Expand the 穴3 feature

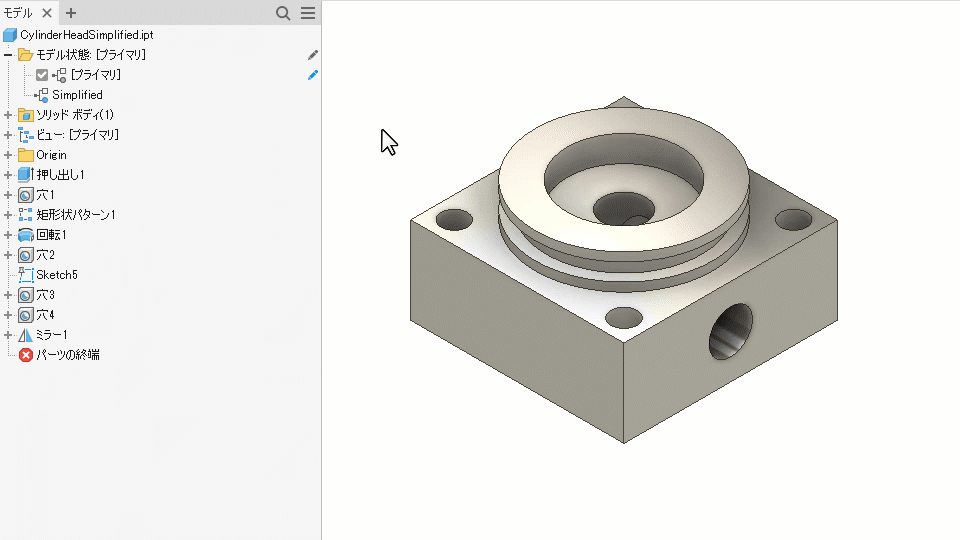pyautogui.click(x=8, y=295)
